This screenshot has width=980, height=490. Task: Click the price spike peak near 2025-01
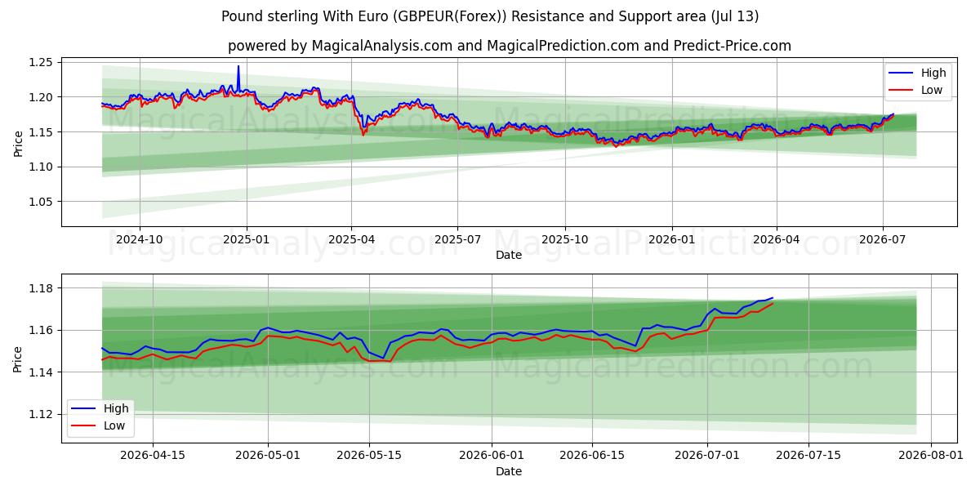238,67
